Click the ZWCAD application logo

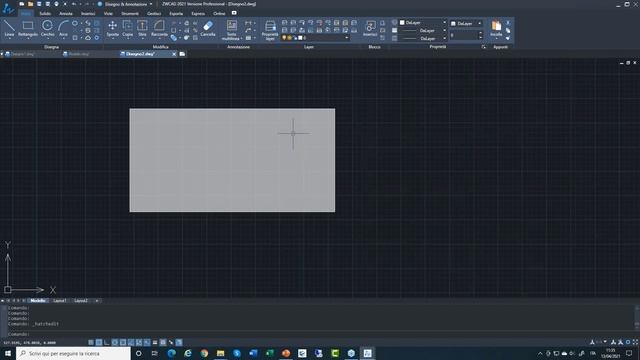click(7, 7)
